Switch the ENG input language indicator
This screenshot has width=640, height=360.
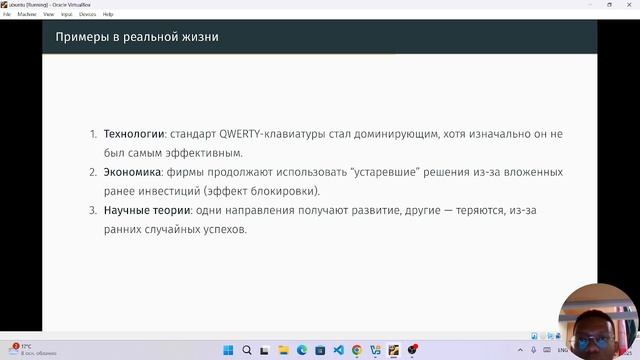click(x=562, y=350)
